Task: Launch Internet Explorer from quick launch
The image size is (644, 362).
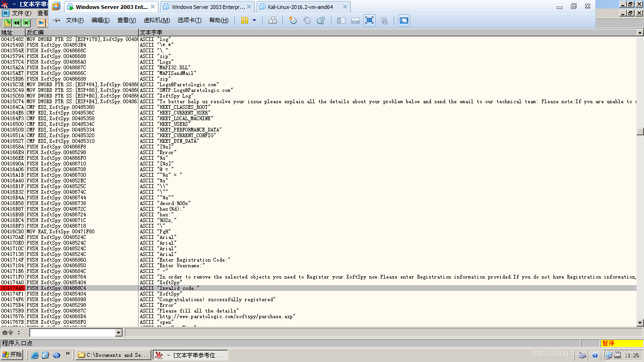Action: (x=35, y=355)
